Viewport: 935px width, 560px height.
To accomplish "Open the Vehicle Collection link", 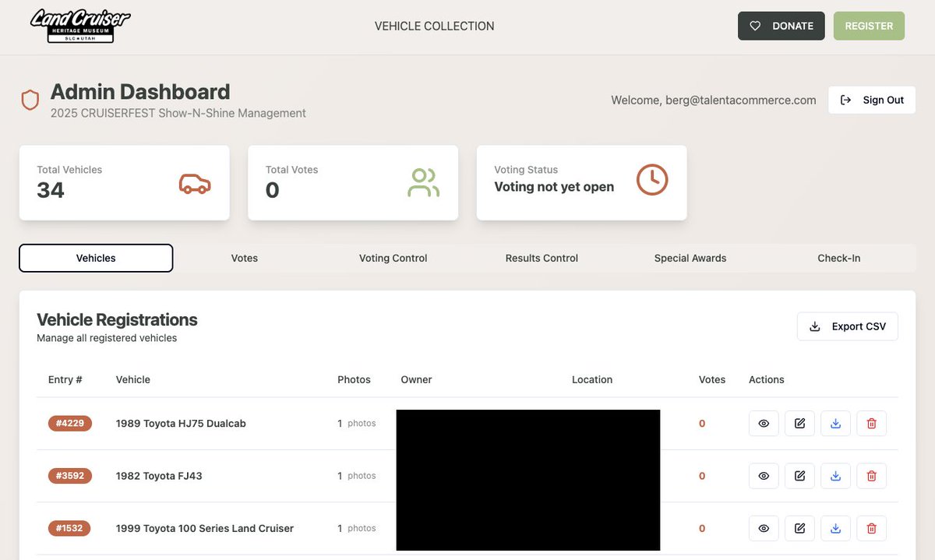I will point(434,26).
